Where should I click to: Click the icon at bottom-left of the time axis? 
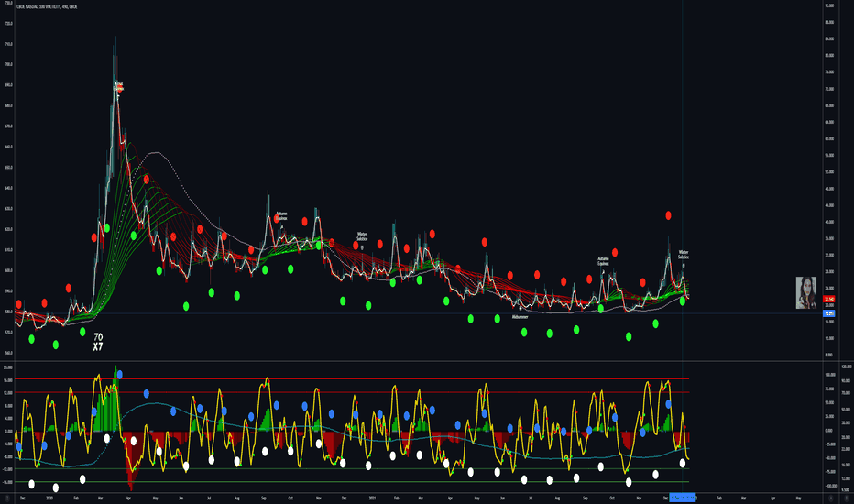click(x=7, y=498)
